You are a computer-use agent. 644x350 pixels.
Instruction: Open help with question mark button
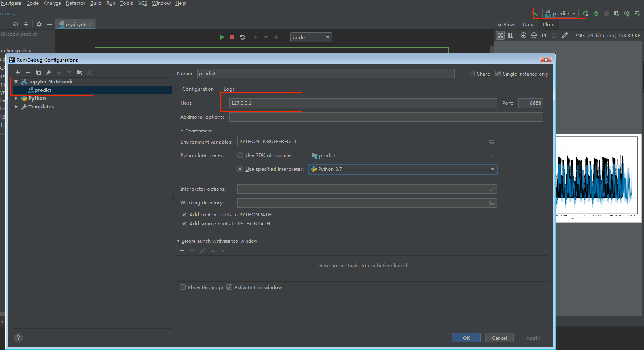tap(18, 338)
